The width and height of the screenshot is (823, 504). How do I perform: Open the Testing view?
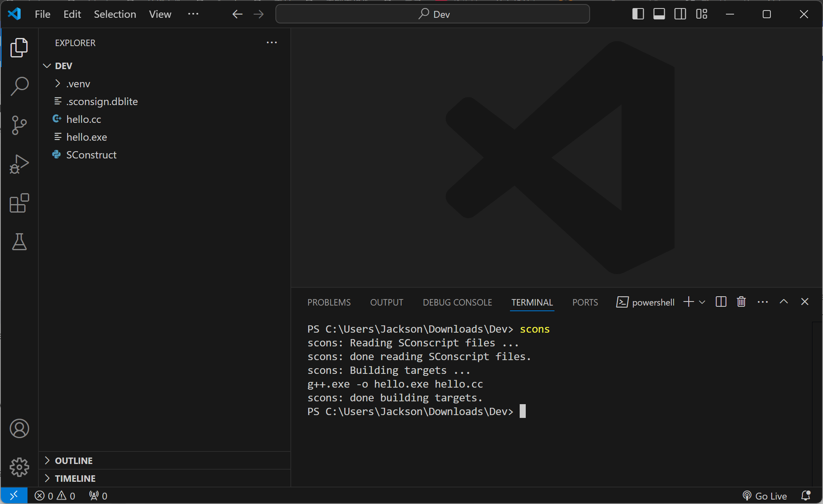[19, 242]
